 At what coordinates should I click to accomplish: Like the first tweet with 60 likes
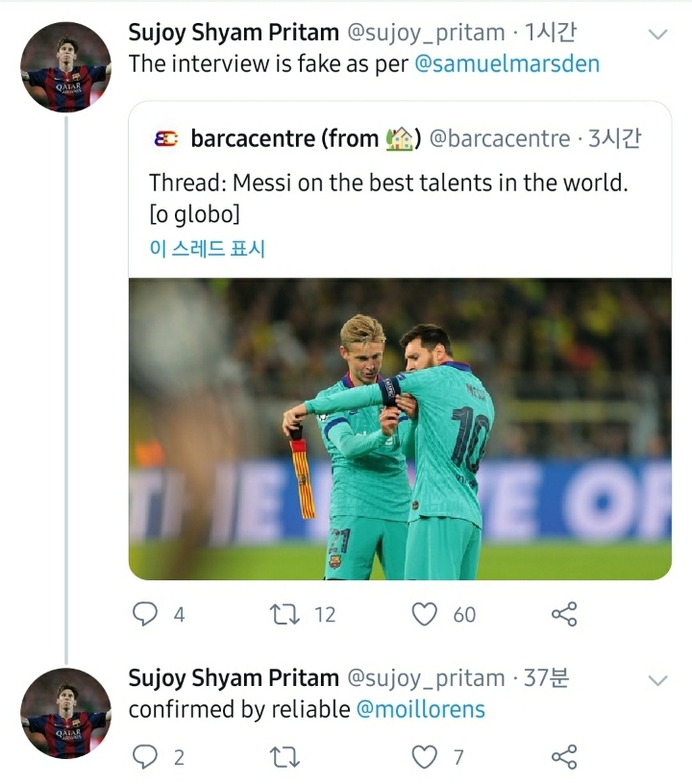click(x=425, y=614)
